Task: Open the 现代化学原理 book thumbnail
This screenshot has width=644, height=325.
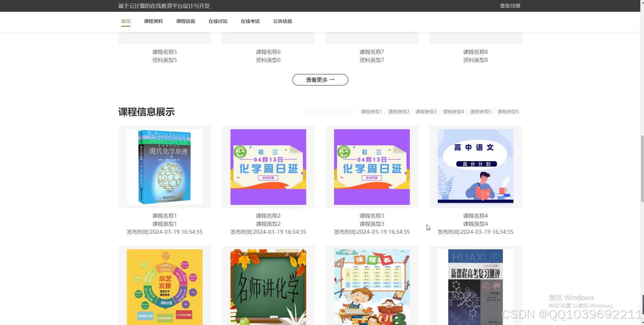Action: (x=164, y=167)
